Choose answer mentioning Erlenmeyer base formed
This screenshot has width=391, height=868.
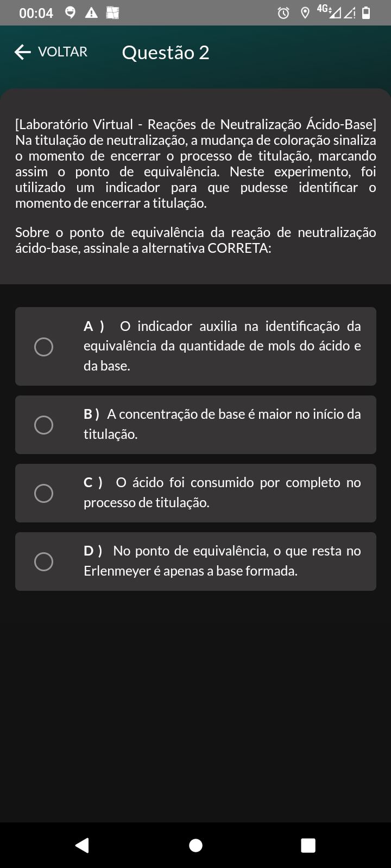(x=222, y=561)
